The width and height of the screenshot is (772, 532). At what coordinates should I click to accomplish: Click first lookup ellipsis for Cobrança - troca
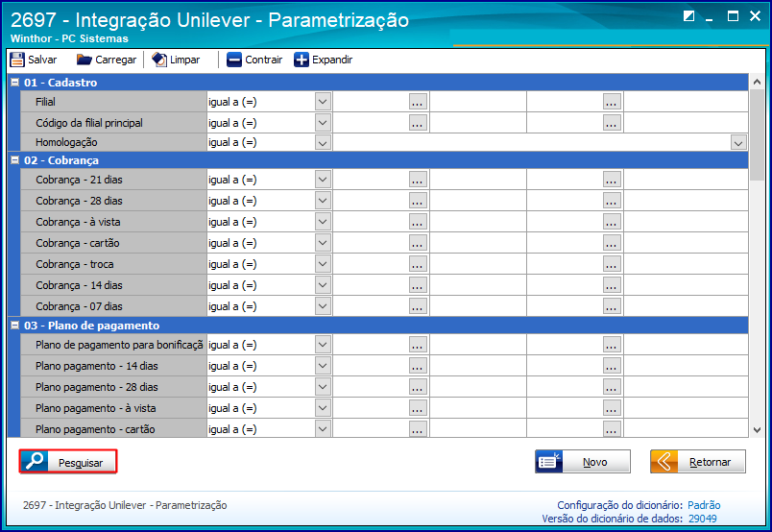[x=418, y=264]
